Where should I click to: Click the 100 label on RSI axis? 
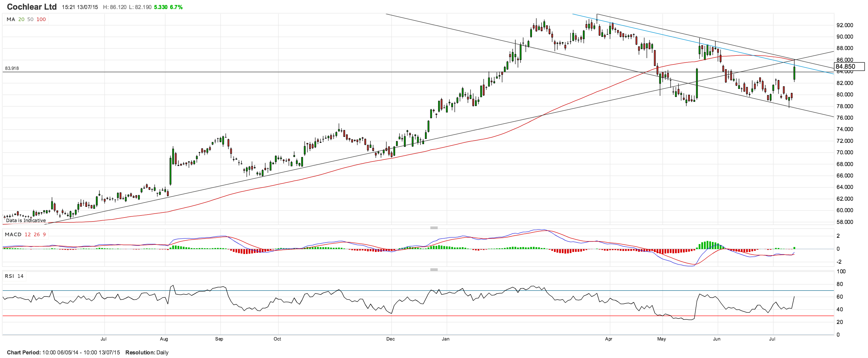(x=841, y=272)
